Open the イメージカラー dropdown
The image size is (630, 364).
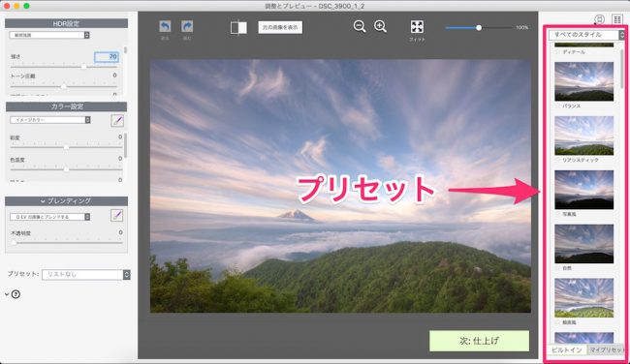click(50, 120)
